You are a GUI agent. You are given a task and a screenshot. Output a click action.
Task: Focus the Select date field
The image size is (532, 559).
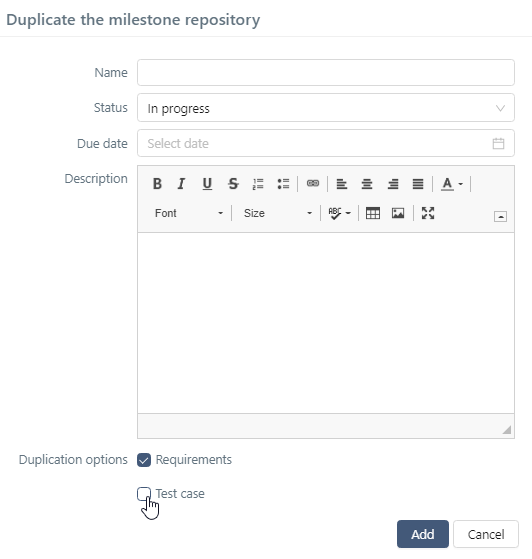click(326, 143)
